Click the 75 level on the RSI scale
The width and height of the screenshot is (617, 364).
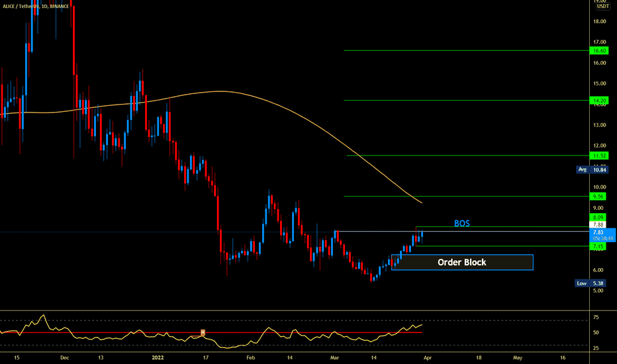tap(596, 317)
